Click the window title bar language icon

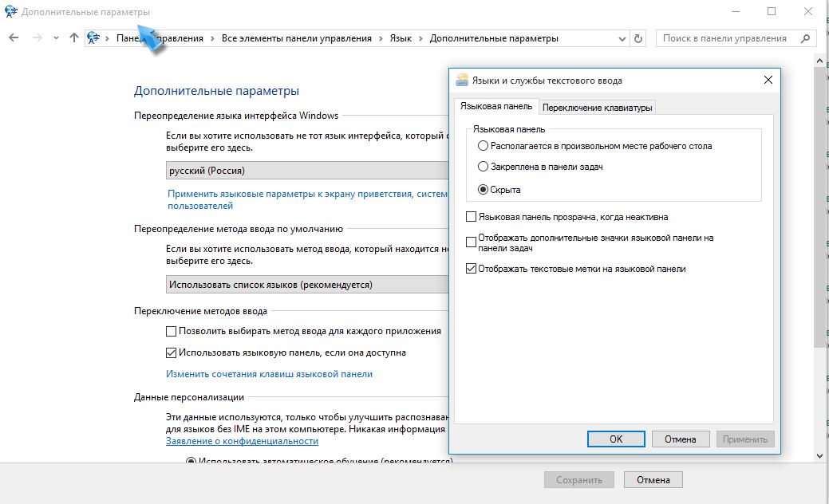coord(10,11)
